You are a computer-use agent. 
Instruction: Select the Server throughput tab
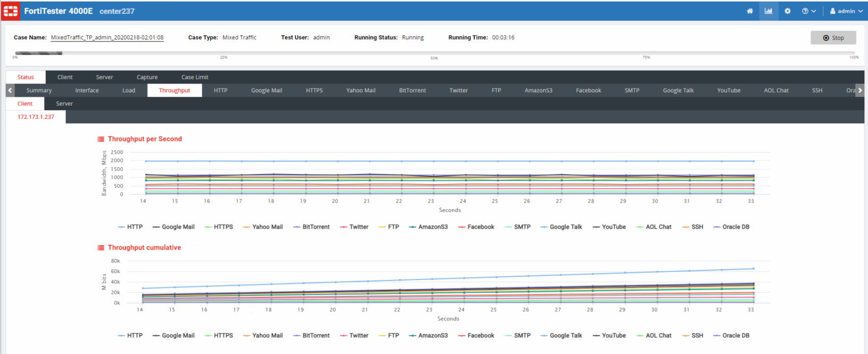pos(64,104)
